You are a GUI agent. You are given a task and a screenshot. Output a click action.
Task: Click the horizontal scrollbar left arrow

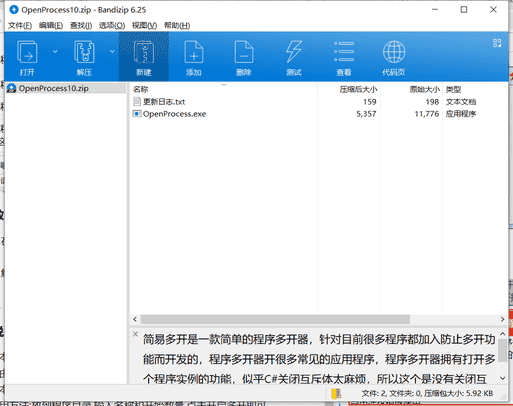point(135,319)
